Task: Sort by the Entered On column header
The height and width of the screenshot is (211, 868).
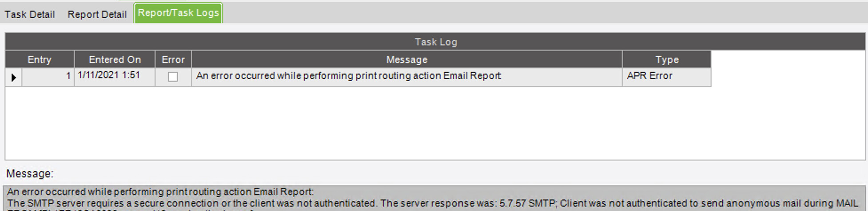Action: click(115, 59)
